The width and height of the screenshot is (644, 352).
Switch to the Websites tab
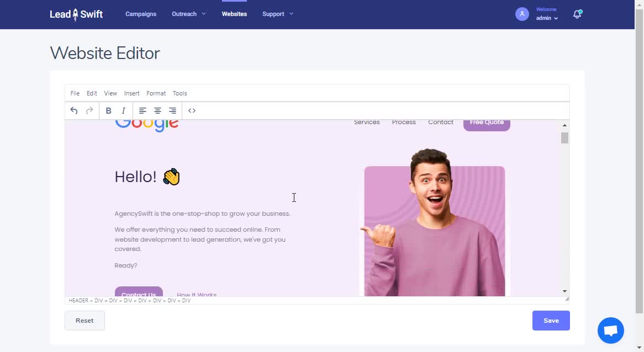(234, 14)
